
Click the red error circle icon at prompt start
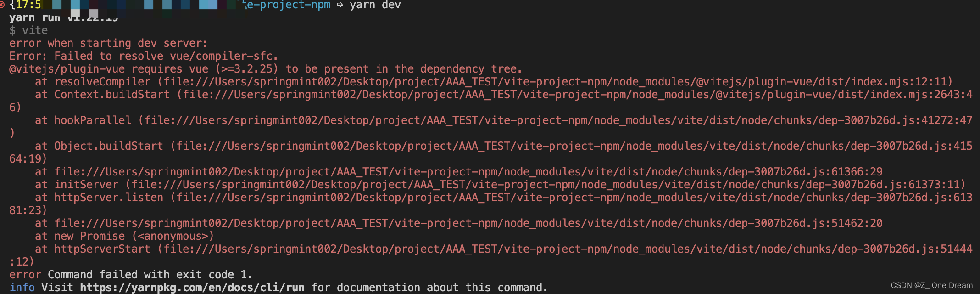coord(2,5)
